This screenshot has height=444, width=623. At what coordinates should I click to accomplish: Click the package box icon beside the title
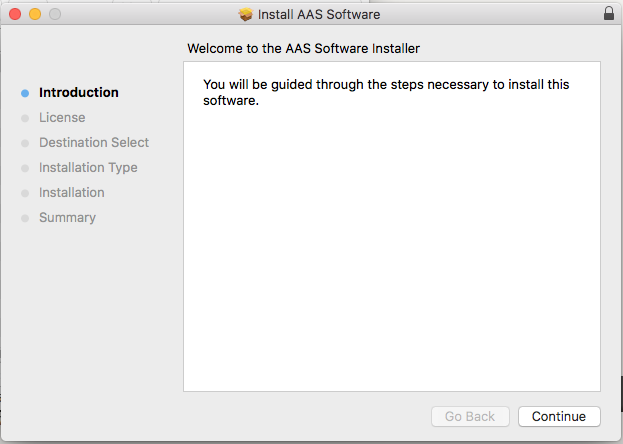coord(246,14)
